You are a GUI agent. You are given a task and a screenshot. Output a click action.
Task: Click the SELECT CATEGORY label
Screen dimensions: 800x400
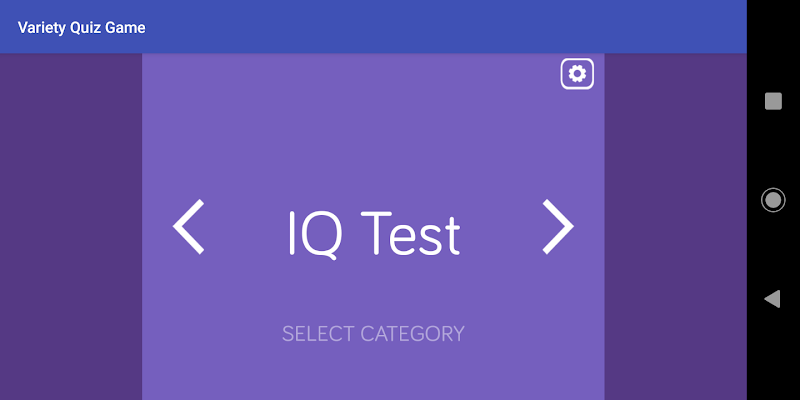coord(373,334)
